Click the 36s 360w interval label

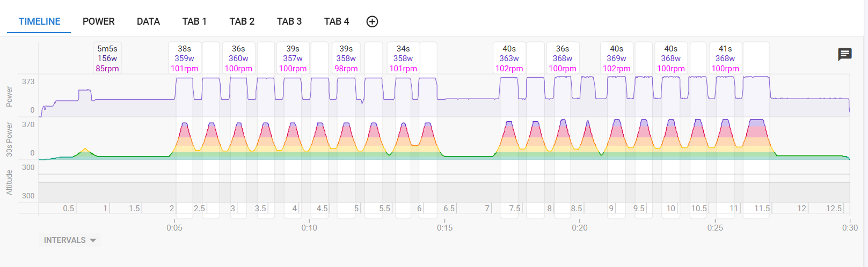pyautogui.click(x=238, y=58)
